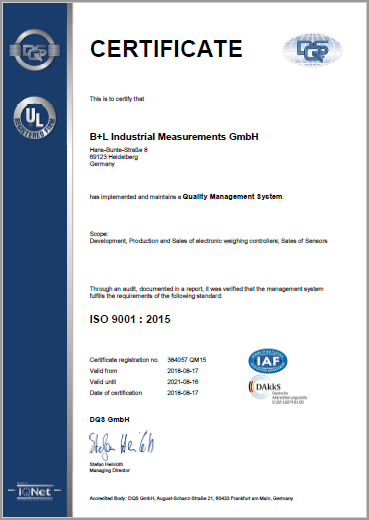The height and width of the screenshot is (520, 369).
Task: Click the Scope description line about weighing controllers
Action: 208,241
